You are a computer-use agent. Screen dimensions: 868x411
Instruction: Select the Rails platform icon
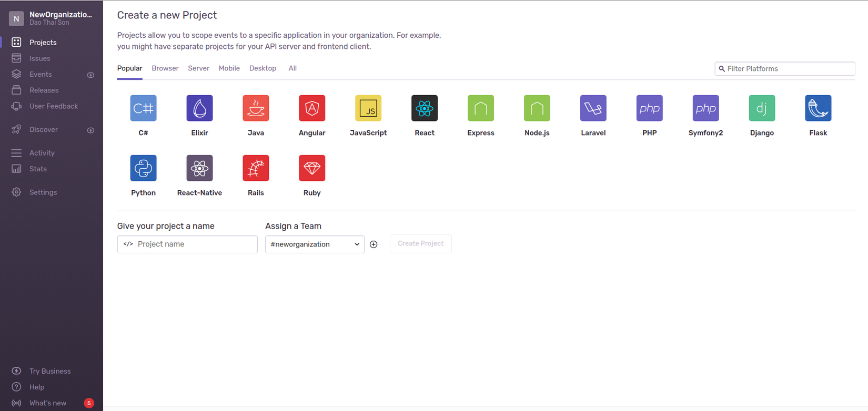pyautogui.click(x=256, y=168)
